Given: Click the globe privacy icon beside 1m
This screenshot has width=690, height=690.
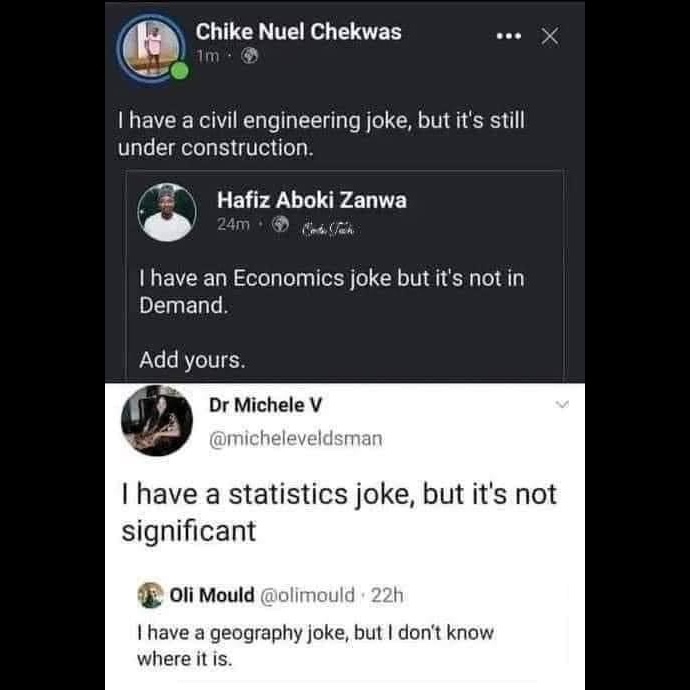Looking at the screenshot, I should pyautogui.click(x=250, y=57).
